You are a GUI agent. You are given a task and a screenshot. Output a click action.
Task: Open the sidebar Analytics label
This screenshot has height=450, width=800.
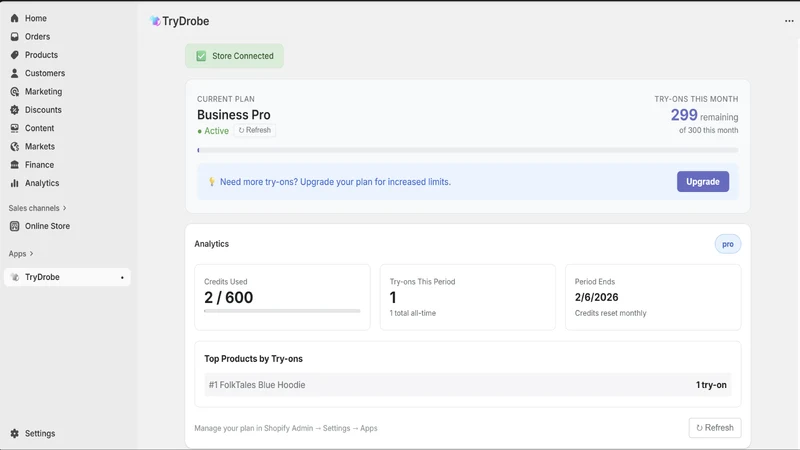tap(42, 183)
